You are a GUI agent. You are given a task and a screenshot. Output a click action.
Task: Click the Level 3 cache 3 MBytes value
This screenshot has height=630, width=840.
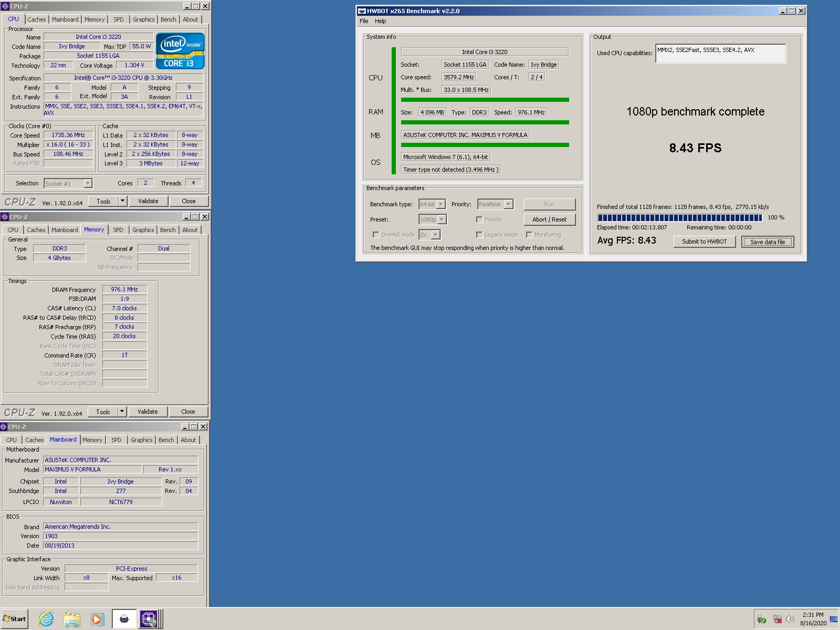pos(151,163)
